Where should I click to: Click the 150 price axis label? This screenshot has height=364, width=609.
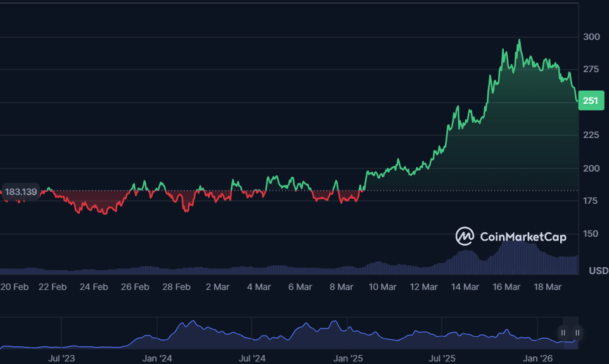[592, 234]
